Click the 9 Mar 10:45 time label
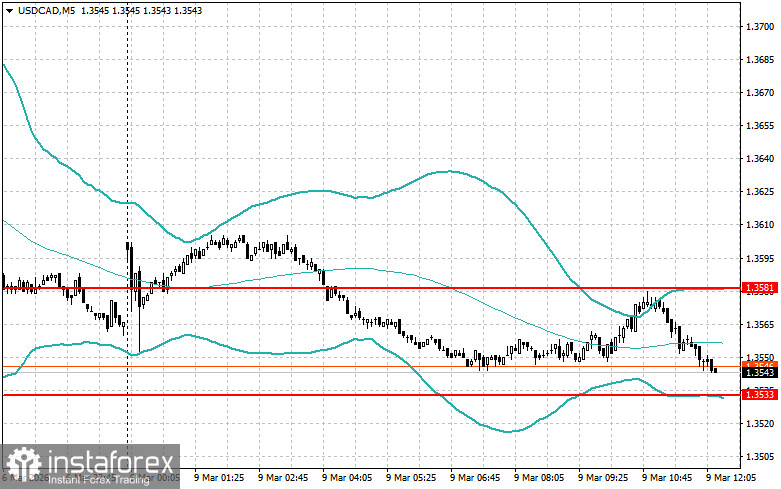This screenshot has height=489, width=781. pos(667,478)
